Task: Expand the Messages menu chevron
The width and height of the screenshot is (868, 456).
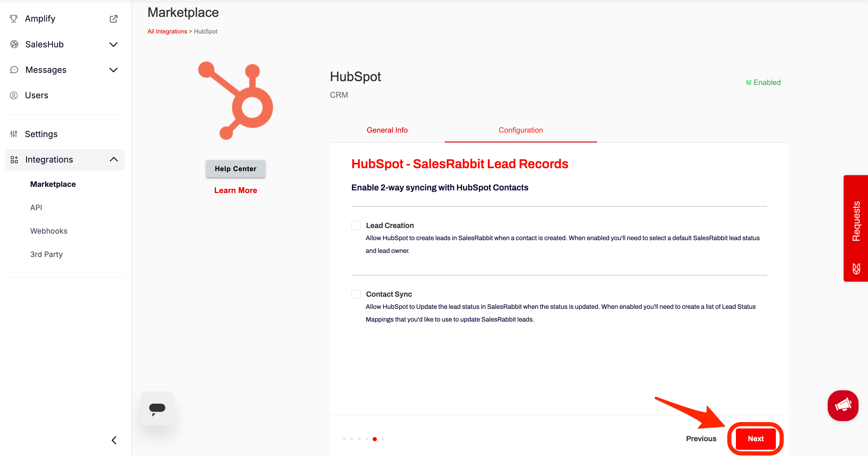Action: [113, 70]
